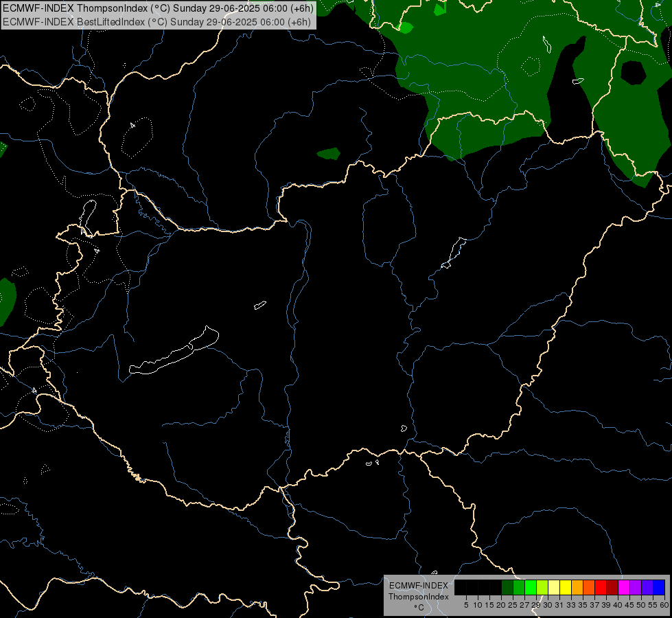Image resolution: width=672 pixels, height=618 pixels.
Task: Pick the yellow 31–33 legend swatch
Action: [566, 587]
